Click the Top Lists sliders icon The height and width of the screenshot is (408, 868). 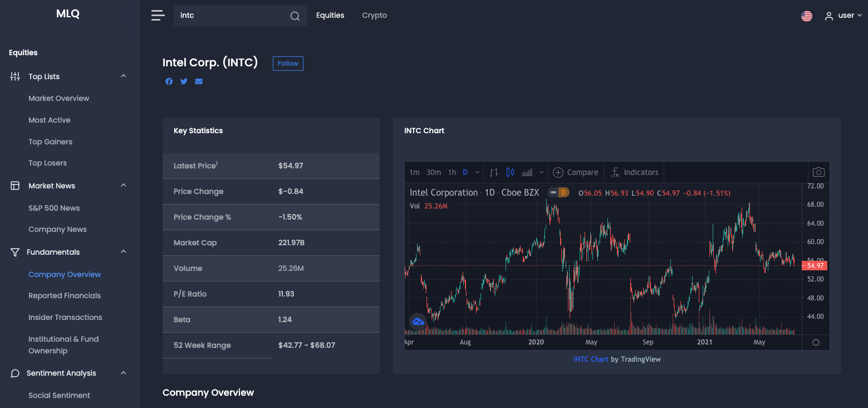pos(15,76)
